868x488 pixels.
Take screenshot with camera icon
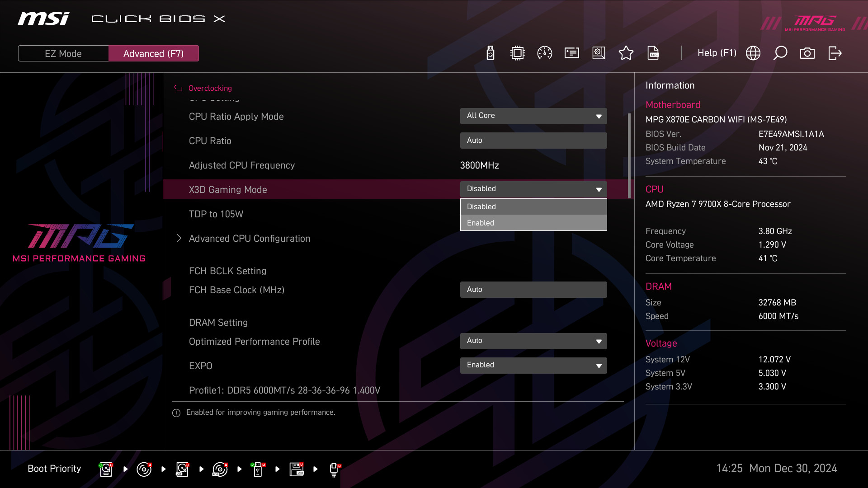pos(807,53)
